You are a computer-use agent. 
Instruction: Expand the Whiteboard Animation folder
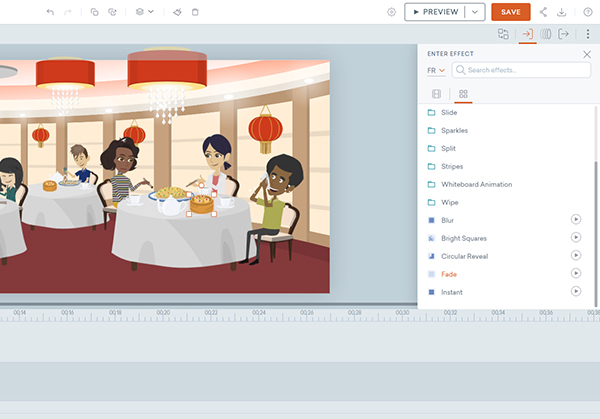(476, 184)
